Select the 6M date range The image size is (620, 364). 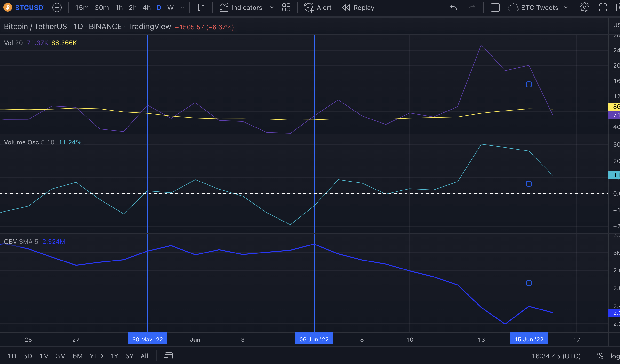click(x=78, y=356)
